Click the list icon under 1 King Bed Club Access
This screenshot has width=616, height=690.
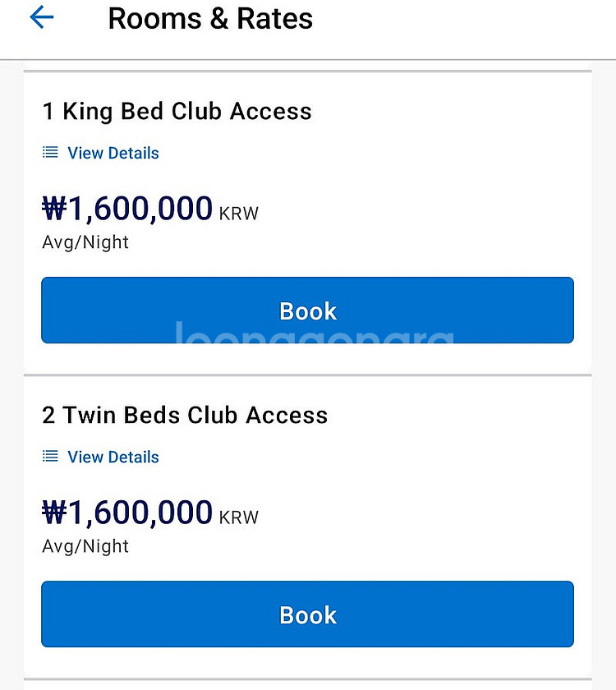point(51,153)
